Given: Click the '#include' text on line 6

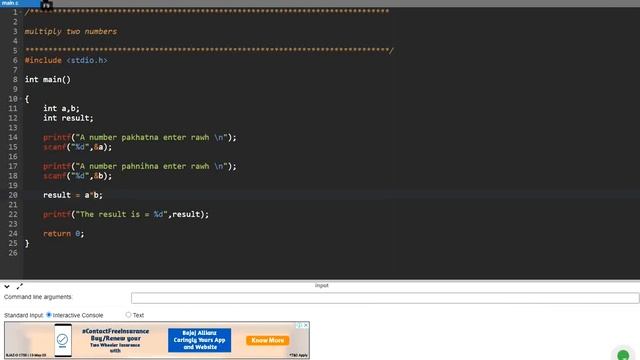Looking at the screenshot, I should [x=43, y=60].
